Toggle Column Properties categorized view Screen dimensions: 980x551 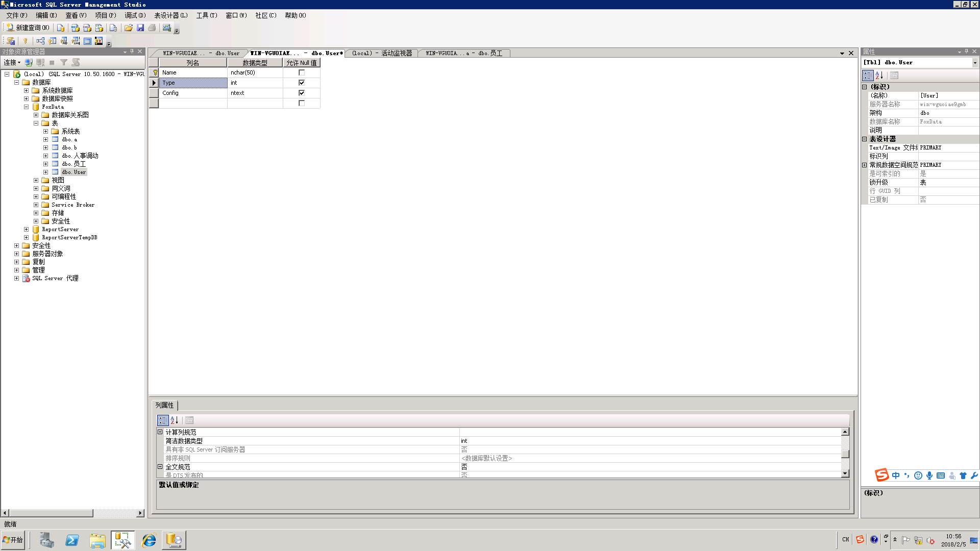tap(163, 420)
